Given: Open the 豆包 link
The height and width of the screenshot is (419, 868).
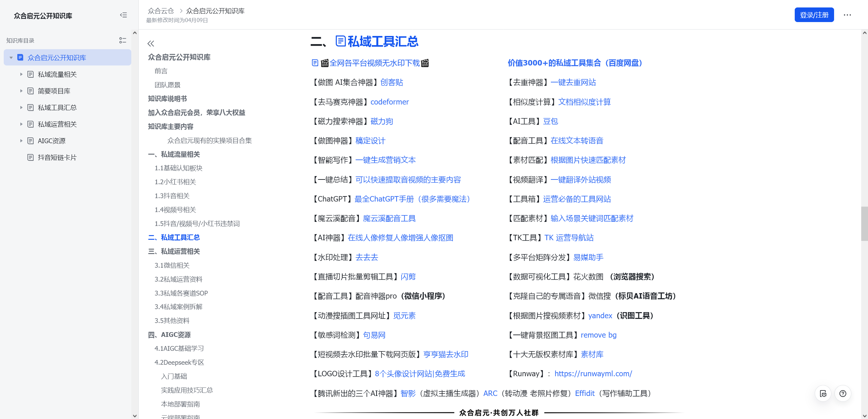Looking at the screenshot, I should (550, 121).
